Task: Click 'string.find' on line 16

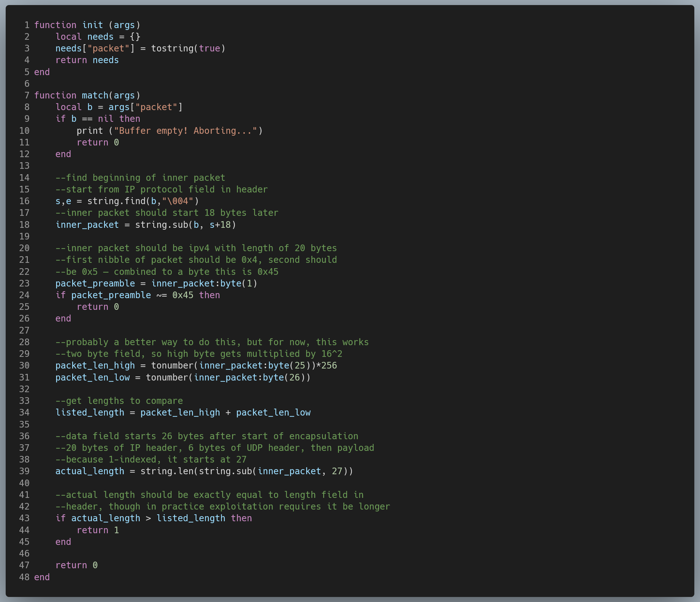Action: tap(116, 201)
